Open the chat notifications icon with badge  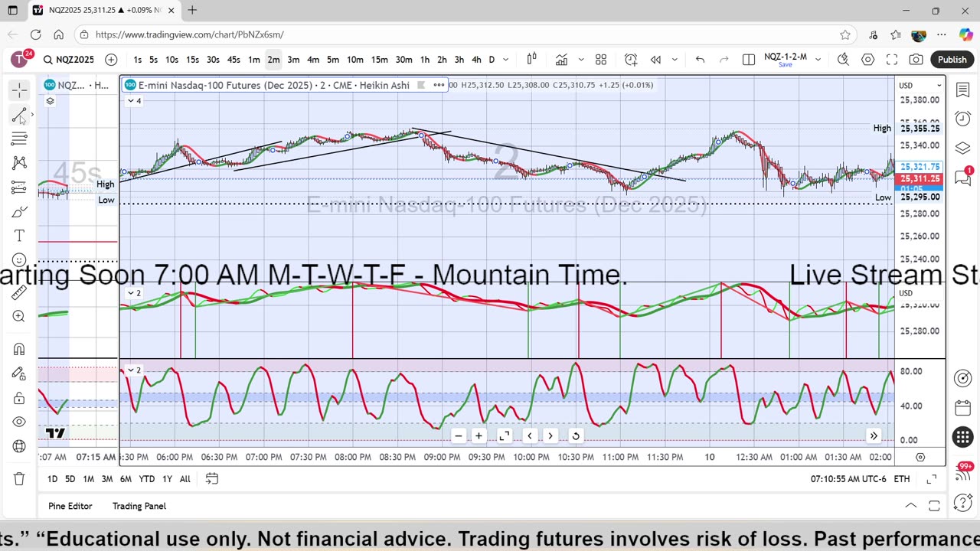coord(963,178)
